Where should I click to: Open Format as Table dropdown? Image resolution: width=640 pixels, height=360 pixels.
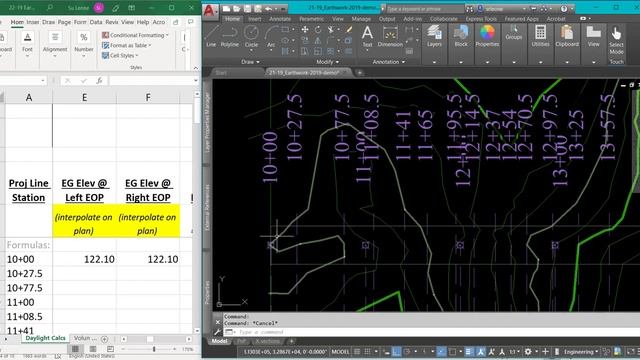click(127, 45)
